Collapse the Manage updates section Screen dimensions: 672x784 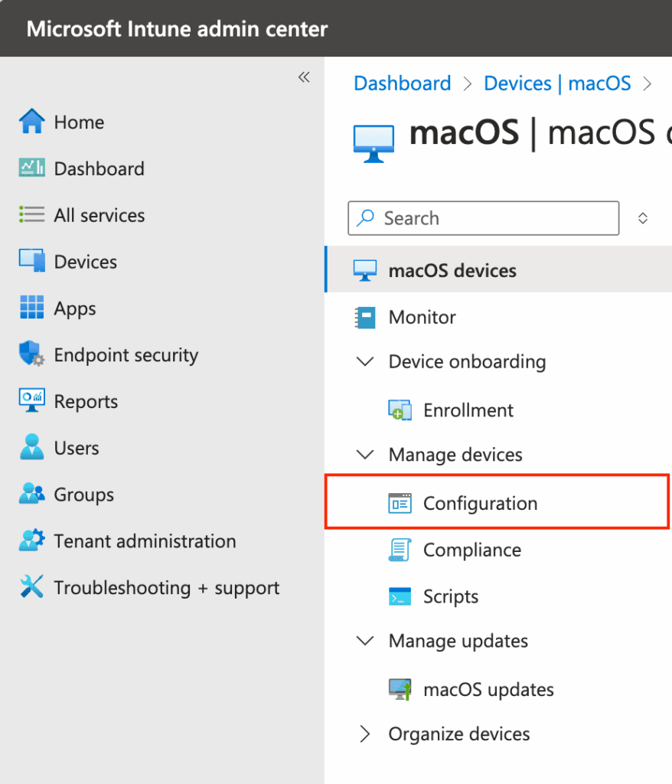366,641
